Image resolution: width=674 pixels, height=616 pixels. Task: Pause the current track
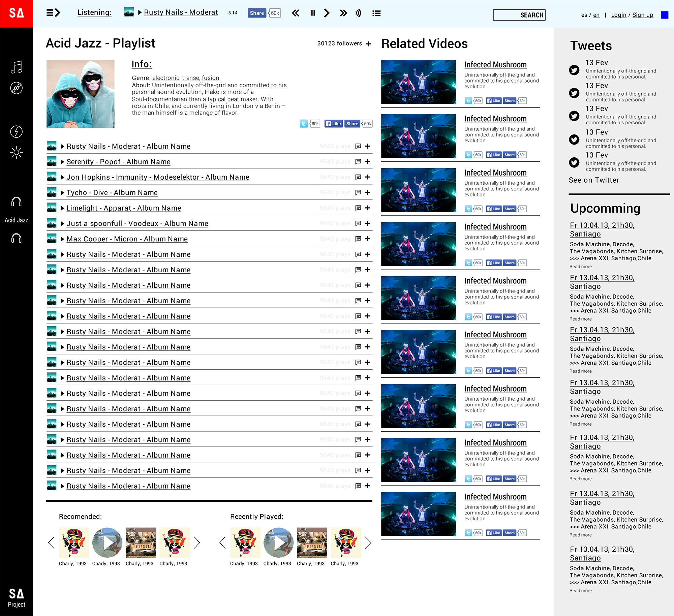pyautogui.click(x=313, y=13)
